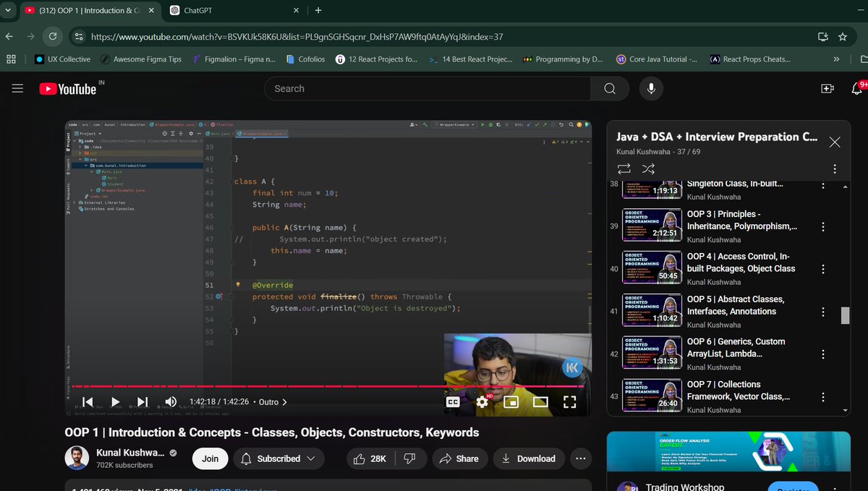Open kebab menu for OOP 3 playlist video
This screenshot has height=491, width=868.
[x=823, y=226]
